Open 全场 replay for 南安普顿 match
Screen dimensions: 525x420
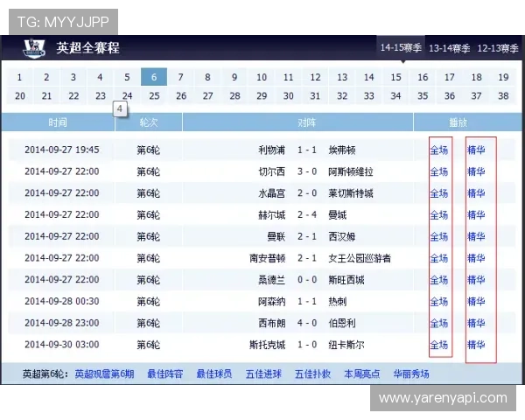click(439, 258)
